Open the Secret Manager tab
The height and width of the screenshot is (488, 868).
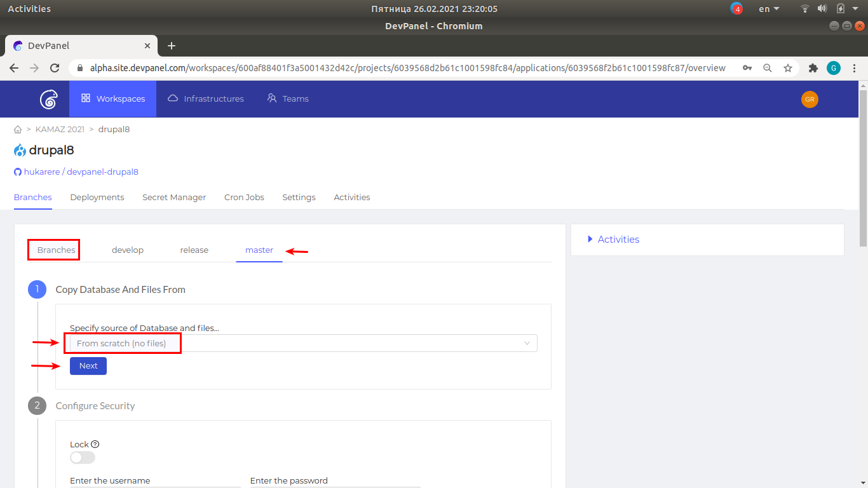(174, 197)
